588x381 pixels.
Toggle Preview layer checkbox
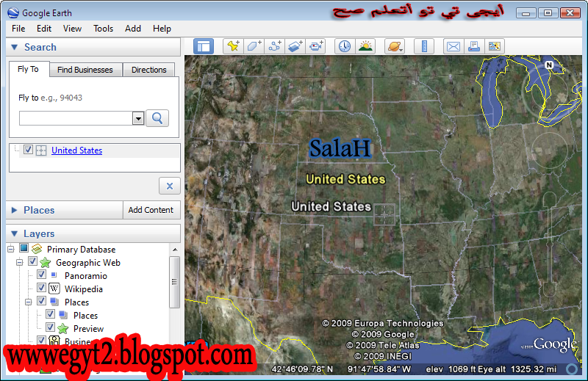tap(50, 327)
